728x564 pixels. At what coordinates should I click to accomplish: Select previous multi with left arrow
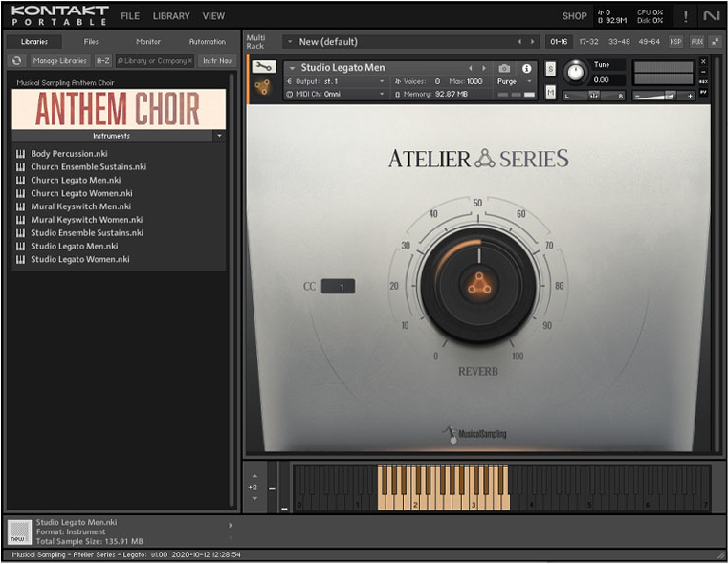tap(520, 42)
